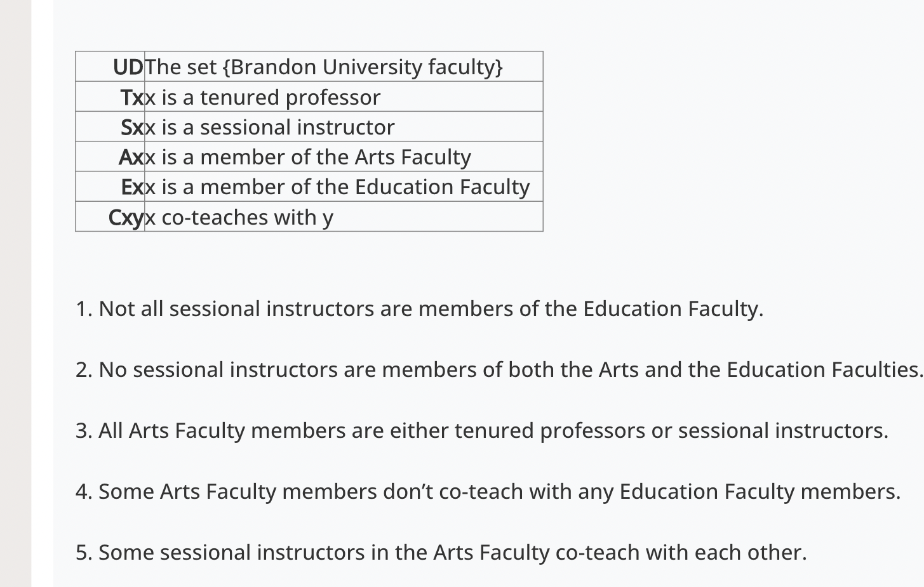Viewport: 924px width, 587px height.
Task: Click sentence 5 about co-teach with each other
Action: click(x=441, y=553)
